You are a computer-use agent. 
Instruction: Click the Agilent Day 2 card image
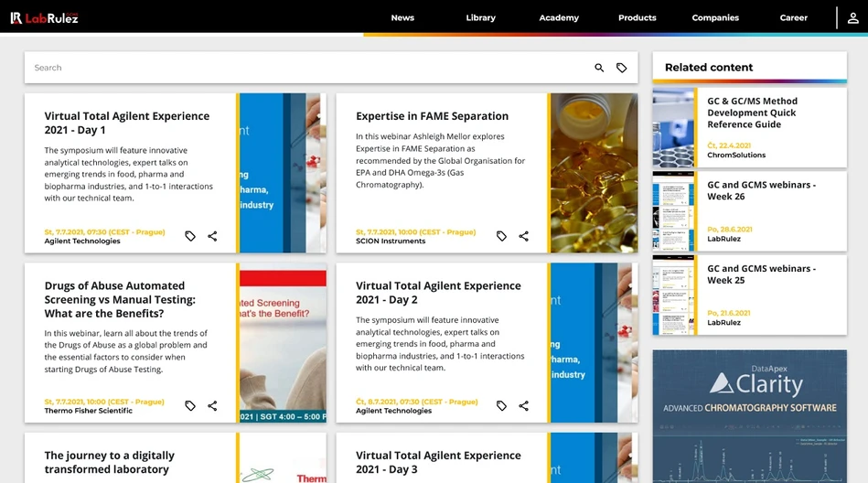click(x=594, y=342)
